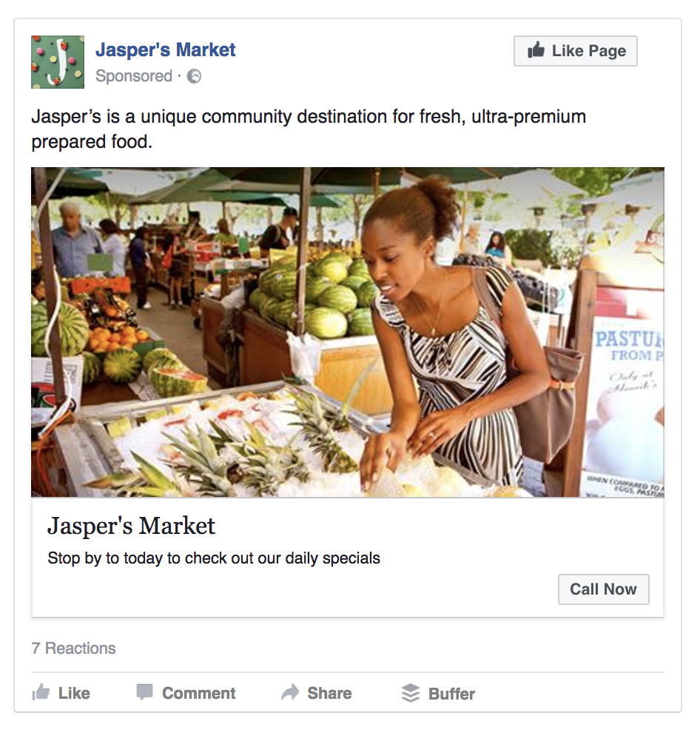This screenshot has width=700, height=741.
Task: Click the Comment text label
Action: click(198, 694)
